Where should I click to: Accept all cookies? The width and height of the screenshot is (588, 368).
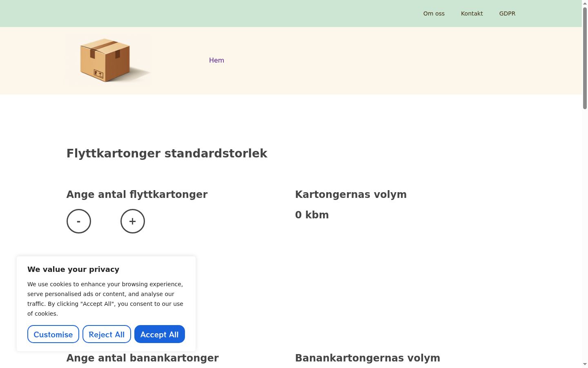click(160, 334)
